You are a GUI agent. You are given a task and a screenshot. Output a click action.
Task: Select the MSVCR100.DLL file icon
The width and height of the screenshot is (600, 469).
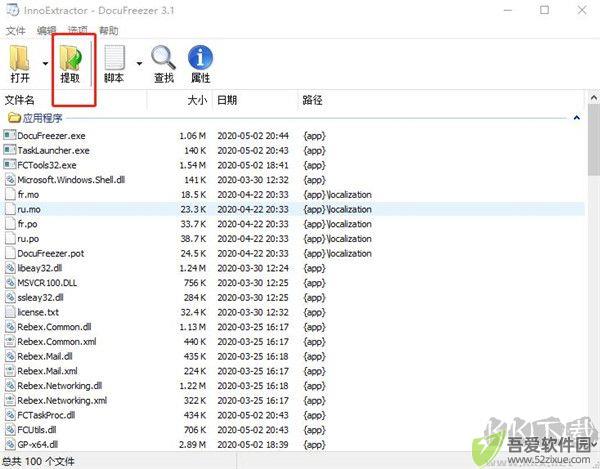pos(10,283)
